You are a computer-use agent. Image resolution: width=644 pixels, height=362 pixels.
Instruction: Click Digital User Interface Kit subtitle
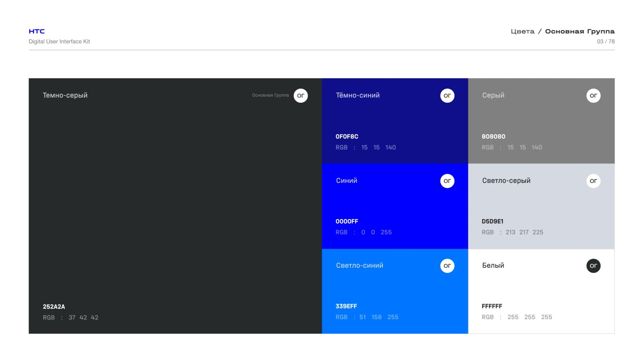59,42
